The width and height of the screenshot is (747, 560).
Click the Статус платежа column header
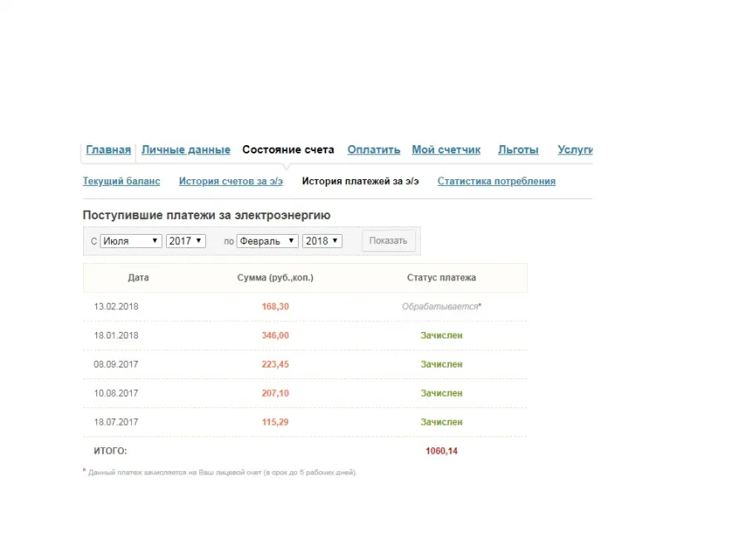[x=442, y=278]
